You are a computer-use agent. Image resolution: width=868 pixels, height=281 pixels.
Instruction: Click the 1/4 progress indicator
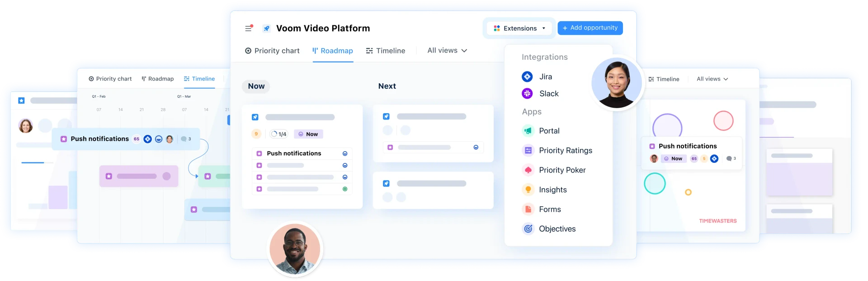pyautogui.click(x=278, y=134)
